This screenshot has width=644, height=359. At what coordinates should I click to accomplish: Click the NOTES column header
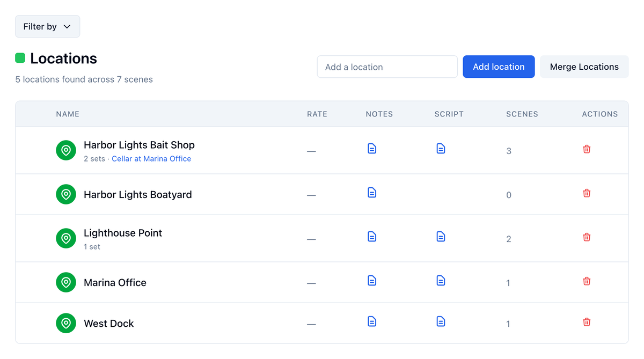pyautogui.click(x=379, y=114)
